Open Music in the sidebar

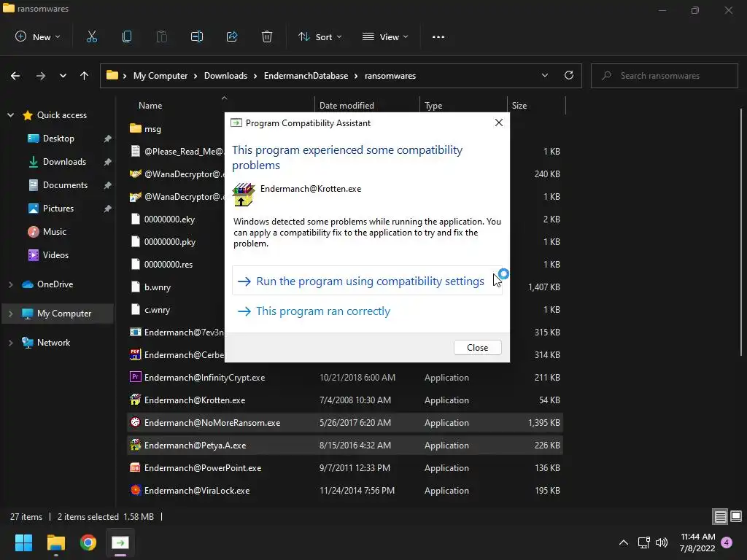[54, 231]
